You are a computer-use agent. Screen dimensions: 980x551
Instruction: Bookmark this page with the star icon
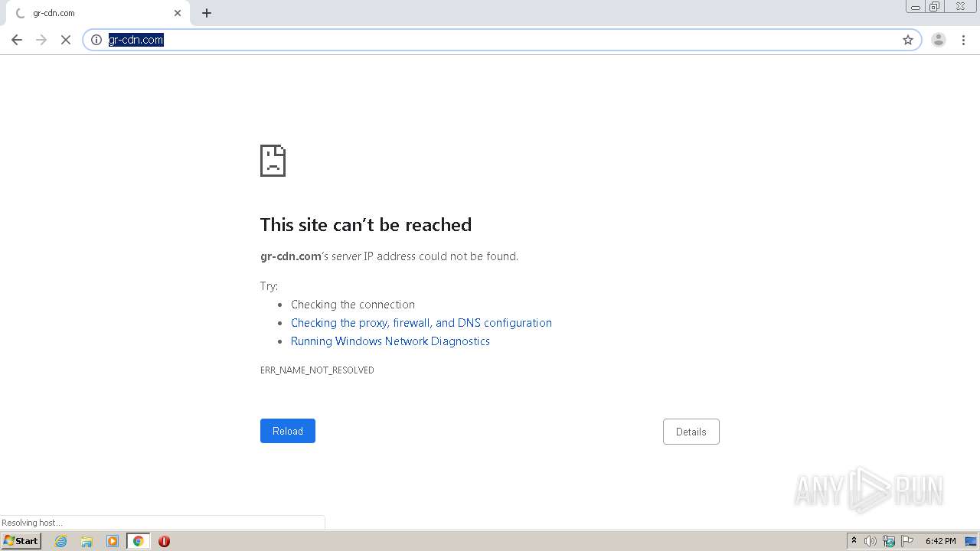point(908,40)
